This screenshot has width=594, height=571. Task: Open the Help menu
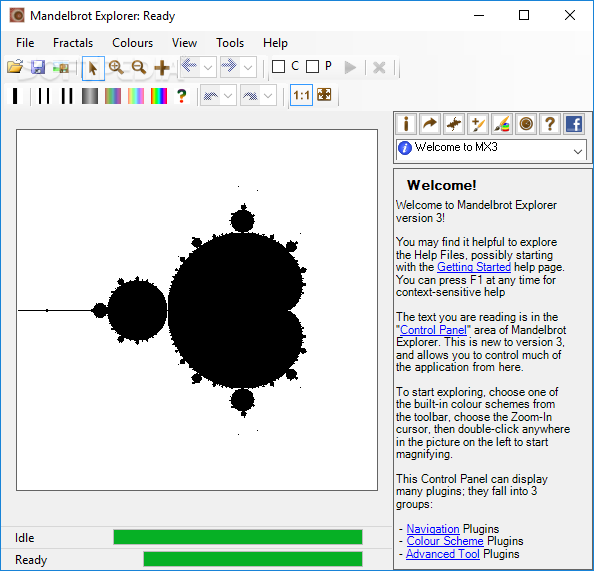tap(275, 43)
